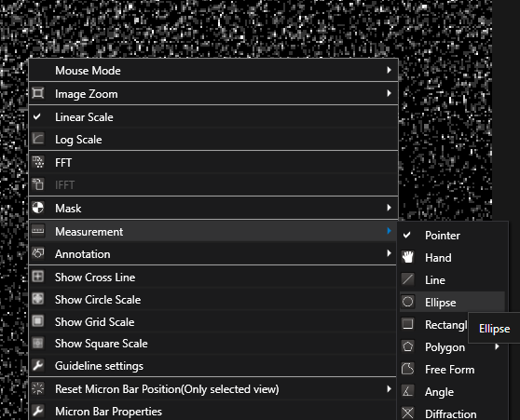The height and width of the screenshot is (420, 520).
Task: Choose the Line measurement icon
Action: click(x=407, y=279)
